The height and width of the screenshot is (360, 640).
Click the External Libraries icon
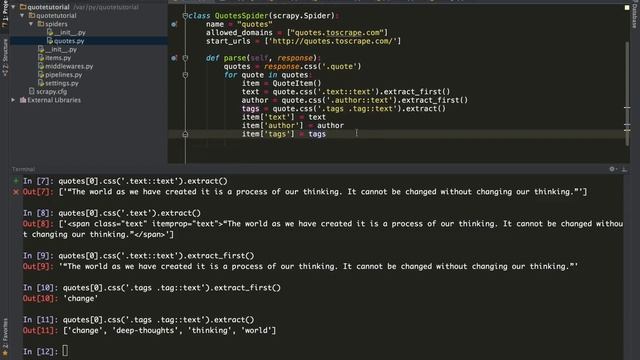pyautogui.click(x=23, y=100)
